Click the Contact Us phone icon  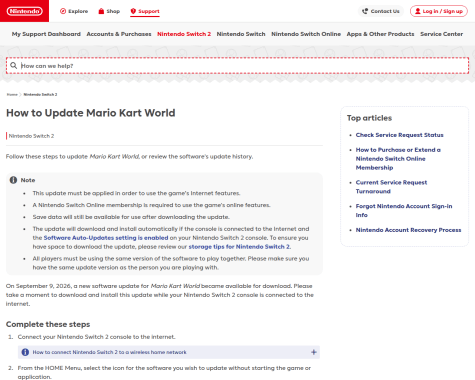365,11
